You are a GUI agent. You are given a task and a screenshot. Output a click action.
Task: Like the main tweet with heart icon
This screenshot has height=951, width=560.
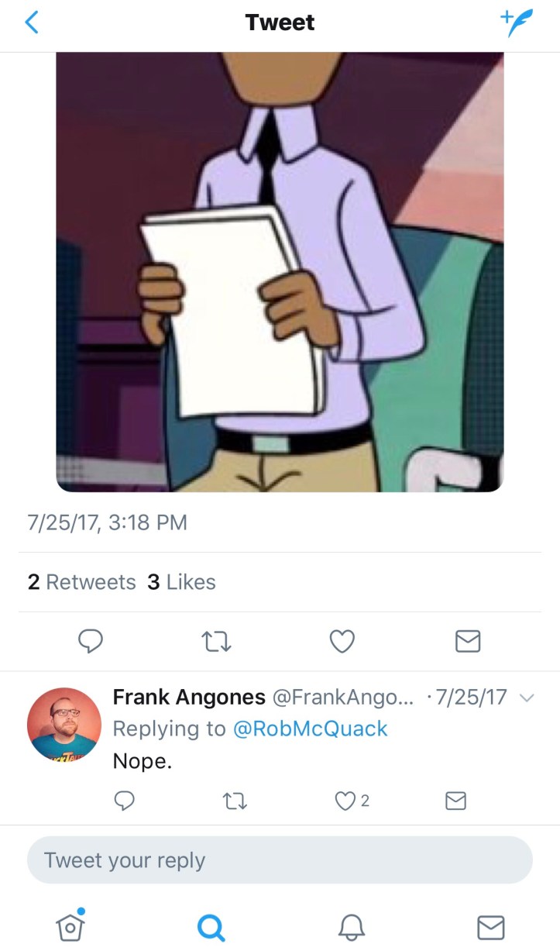click(x=342, y=641)
